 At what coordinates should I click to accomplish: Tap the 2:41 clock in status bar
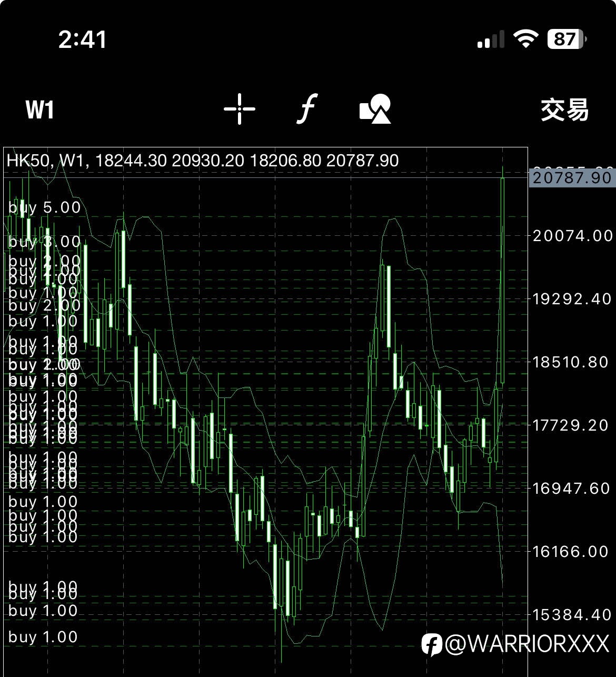click(83, 39)
